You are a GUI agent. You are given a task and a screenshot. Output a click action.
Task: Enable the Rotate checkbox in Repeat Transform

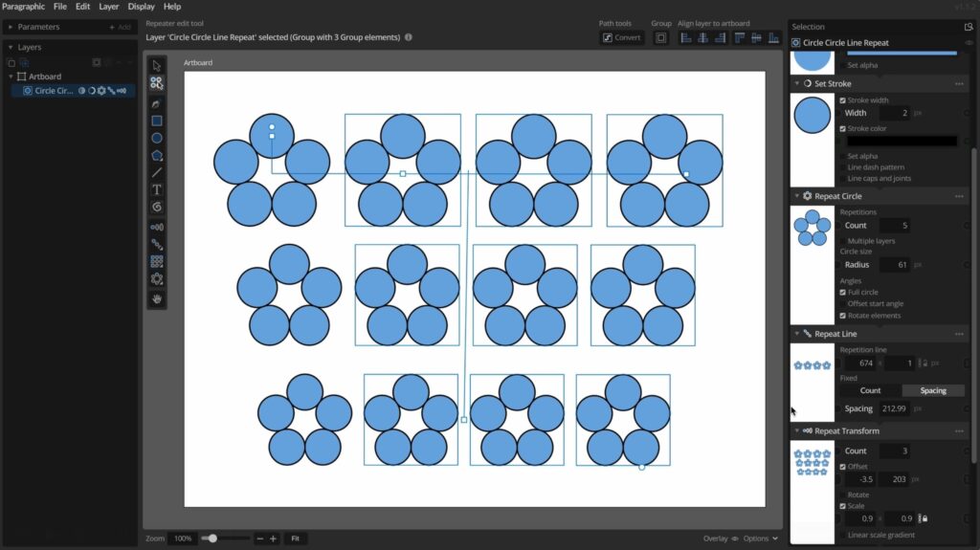coord(843,495)
